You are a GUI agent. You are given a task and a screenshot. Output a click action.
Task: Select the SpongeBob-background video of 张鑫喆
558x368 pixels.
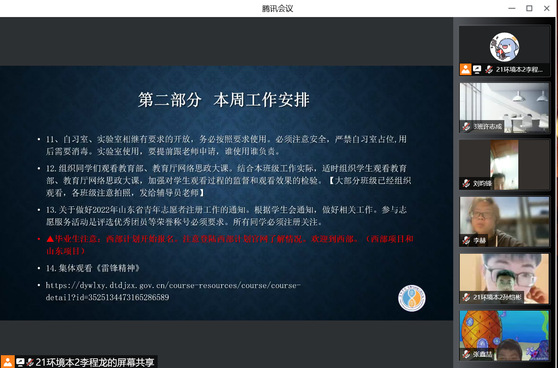click(x=504, y=335)
